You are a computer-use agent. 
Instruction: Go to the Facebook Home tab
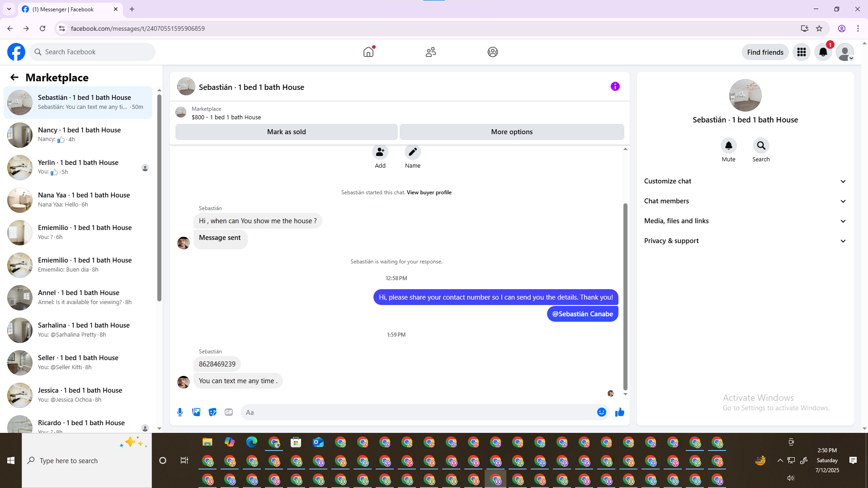coord(368,52)
